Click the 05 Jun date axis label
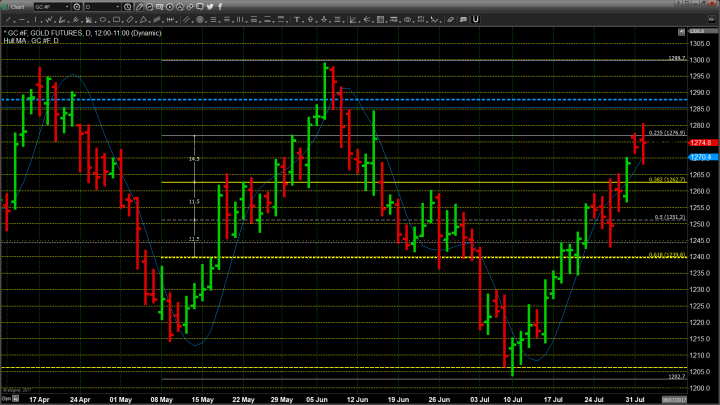720x405 pixels. 316,399
